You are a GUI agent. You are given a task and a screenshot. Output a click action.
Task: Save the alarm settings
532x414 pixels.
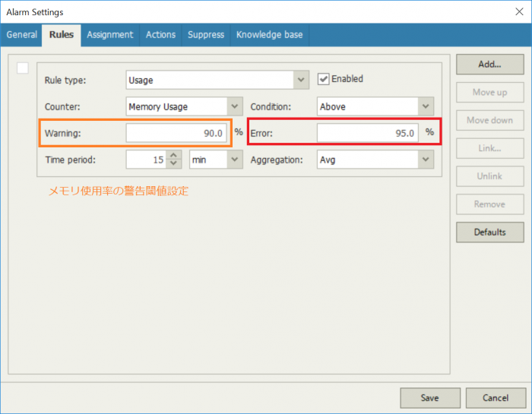(430, 398)
